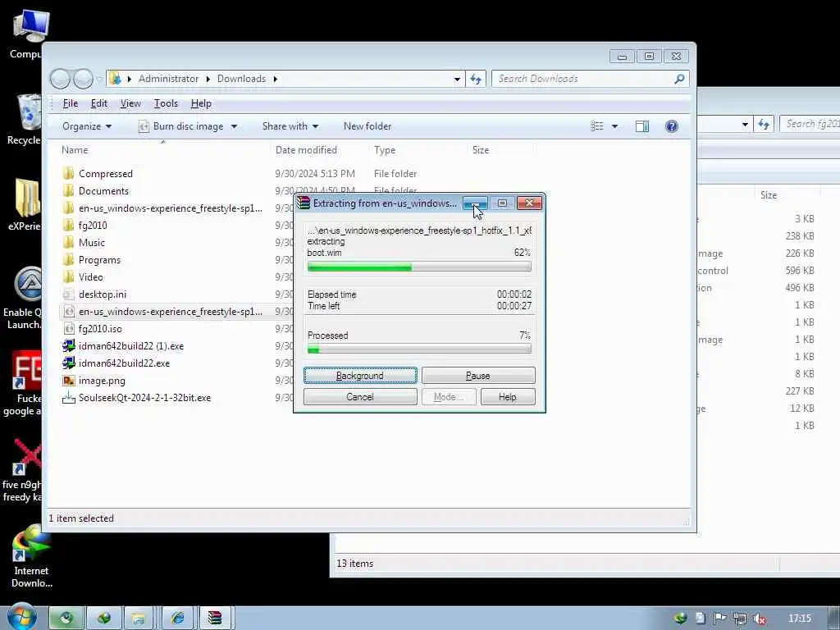
Task: Select idman642build22 (1).exe installer icon
Action: (x=68, y=346)
